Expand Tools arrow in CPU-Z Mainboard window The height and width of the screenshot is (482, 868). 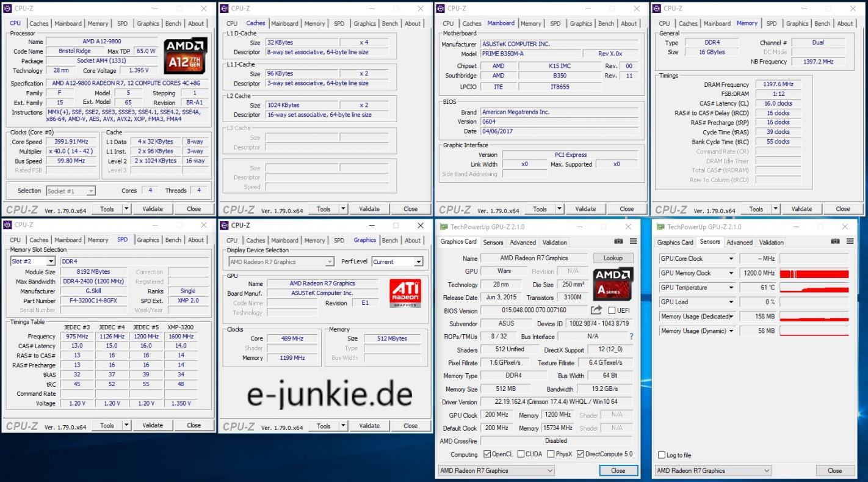560,209
